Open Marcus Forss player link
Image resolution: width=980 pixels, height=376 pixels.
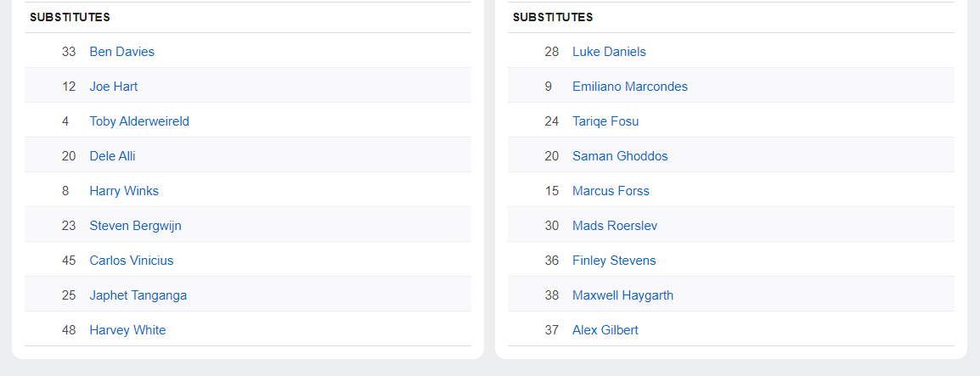pos(611,191)
